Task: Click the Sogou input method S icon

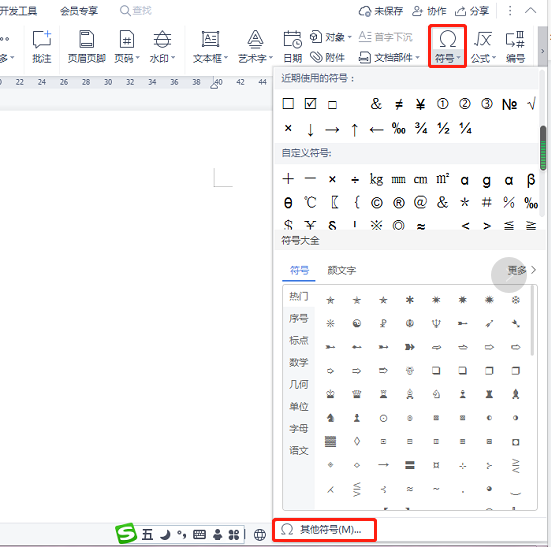Action: click(126, 533)
